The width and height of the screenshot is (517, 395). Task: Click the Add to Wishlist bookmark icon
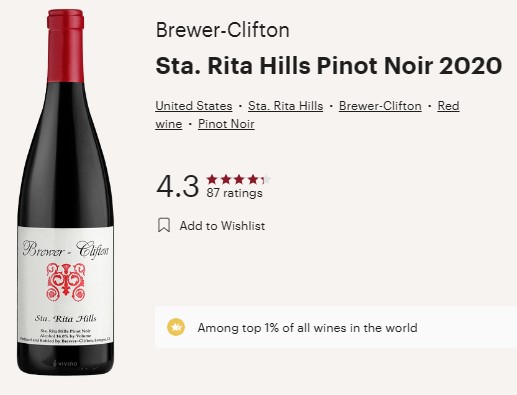tap(164, 225)
